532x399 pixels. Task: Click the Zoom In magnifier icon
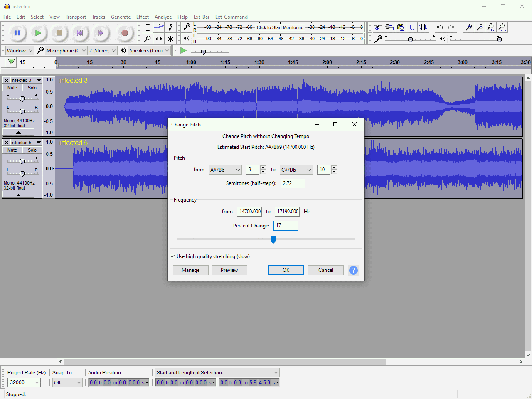(468, 27)
